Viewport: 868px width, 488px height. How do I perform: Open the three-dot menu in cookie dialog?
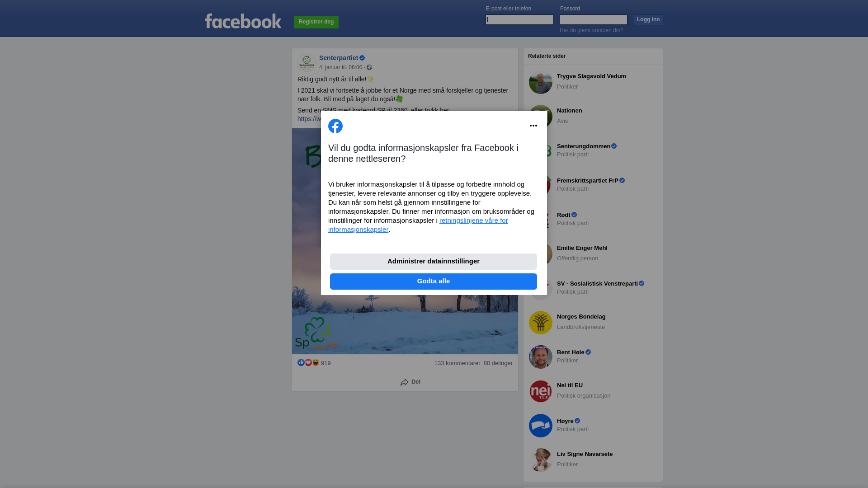click(533, 126)
